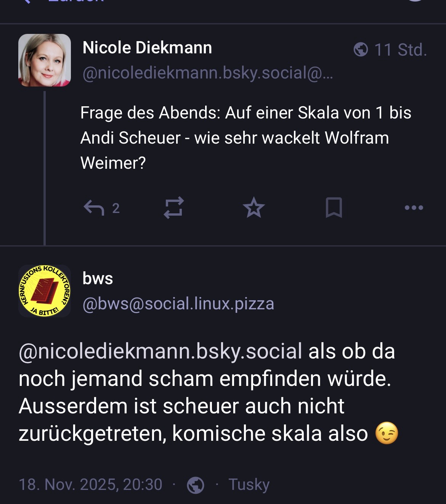Click the @bws@social.linux.pizza handle

tap(178, 304)
